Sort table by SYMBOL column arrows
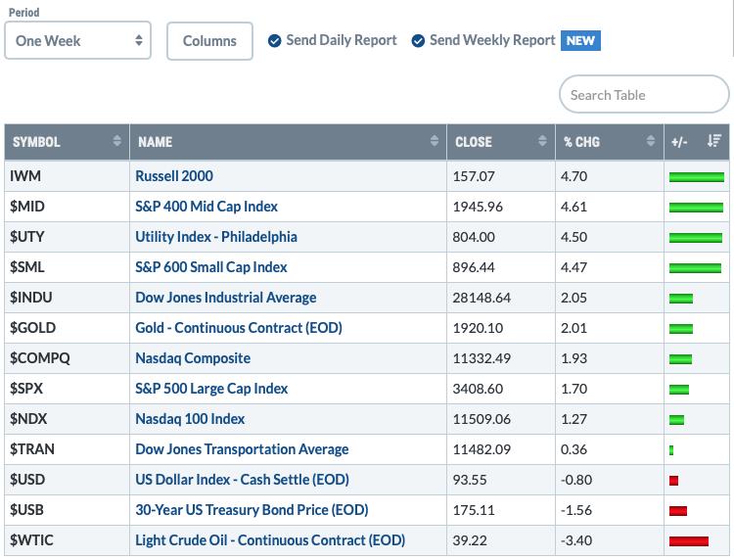Viewport: 734px width, 560px height. 117,140
